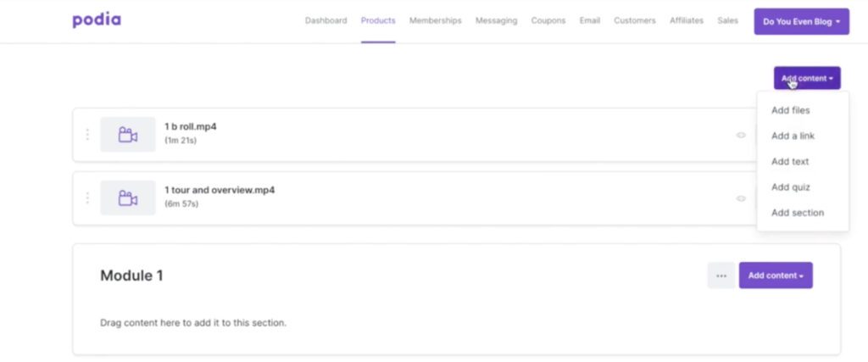Expand Module 1 Add content dropdown
This screenshot has height=362, width=868.
click(775, 276)
